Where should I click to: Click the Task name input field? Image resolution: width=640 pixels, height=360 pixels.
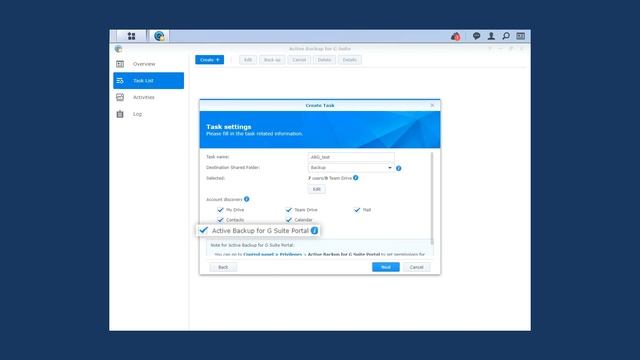[351, 157]
